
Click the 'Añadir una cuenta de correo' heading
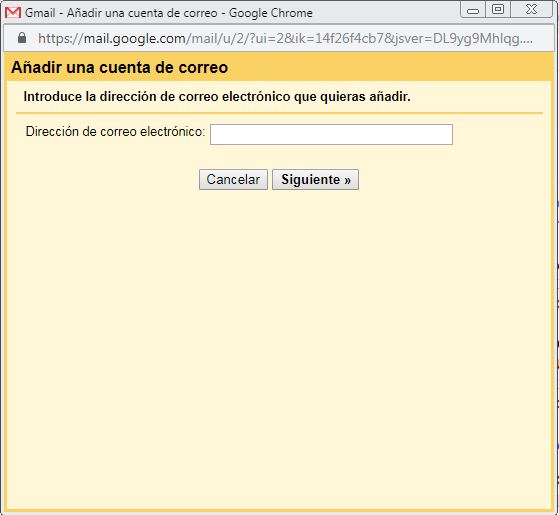click(x=119, y=67)
